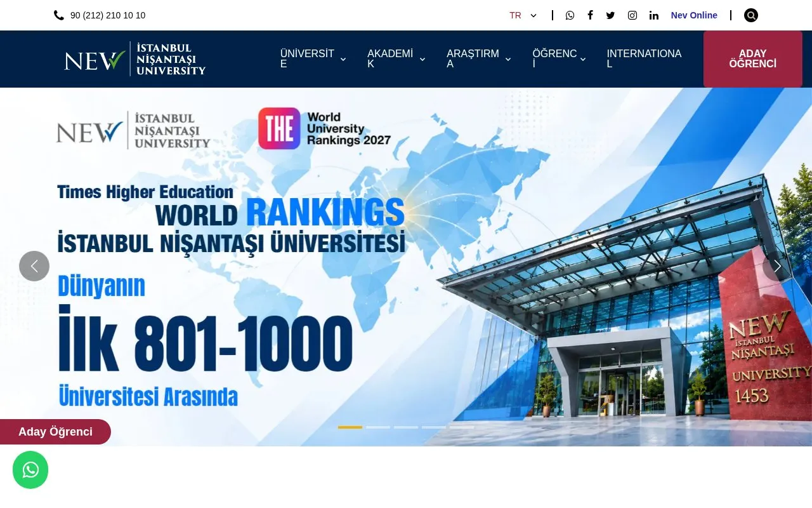Open the ÖĞRENCİ menu item
The width and height of the screenshot is (812, 508).
[554, 59]
